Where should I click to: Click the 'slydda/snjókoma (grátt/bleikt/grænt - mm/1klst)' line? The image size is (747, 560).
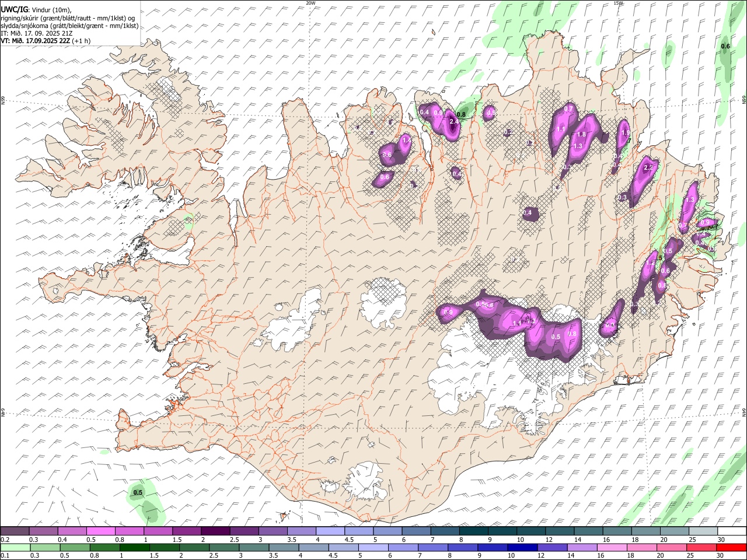(x=69, y=26)
